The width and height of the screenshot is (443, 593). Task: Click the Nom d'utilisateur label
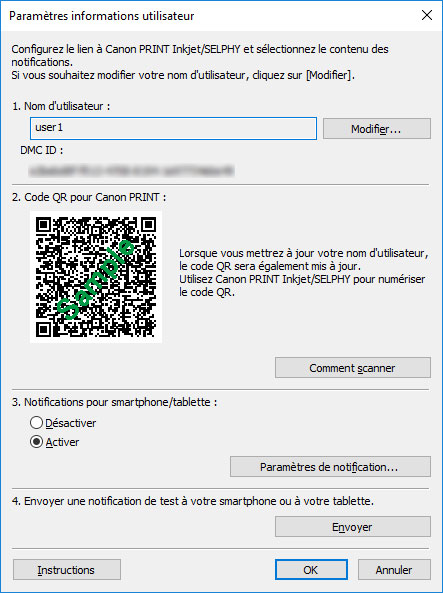pos(61,106)
